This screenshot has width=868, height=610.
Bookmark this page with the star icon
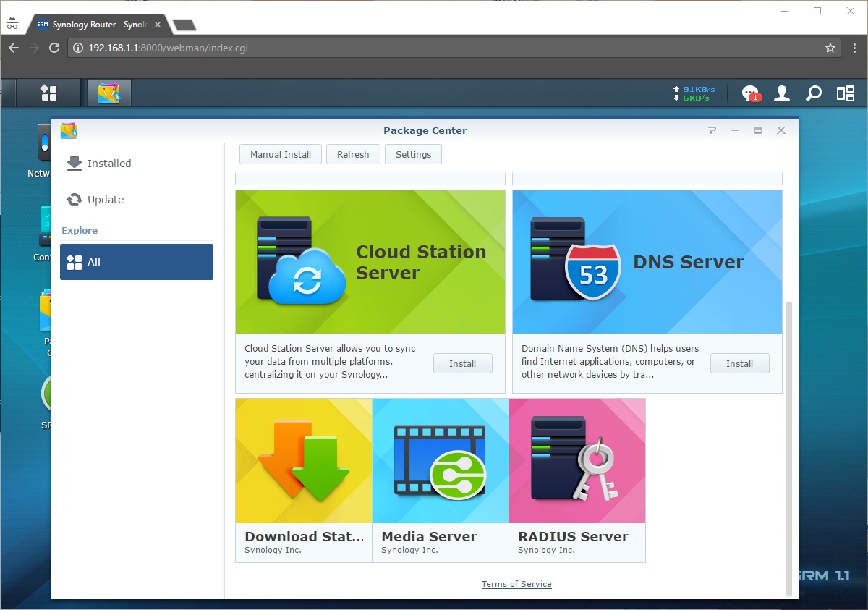tap(830, 48)
